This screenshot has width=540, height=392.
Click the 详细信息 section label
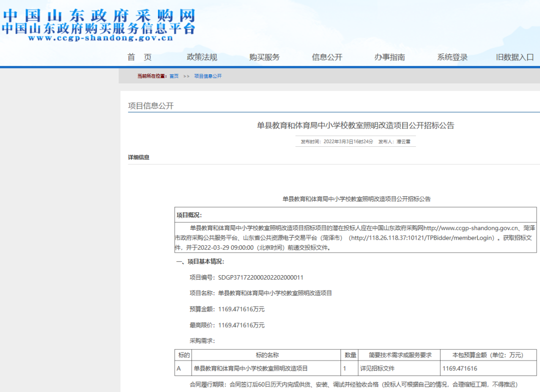(138, 157)
